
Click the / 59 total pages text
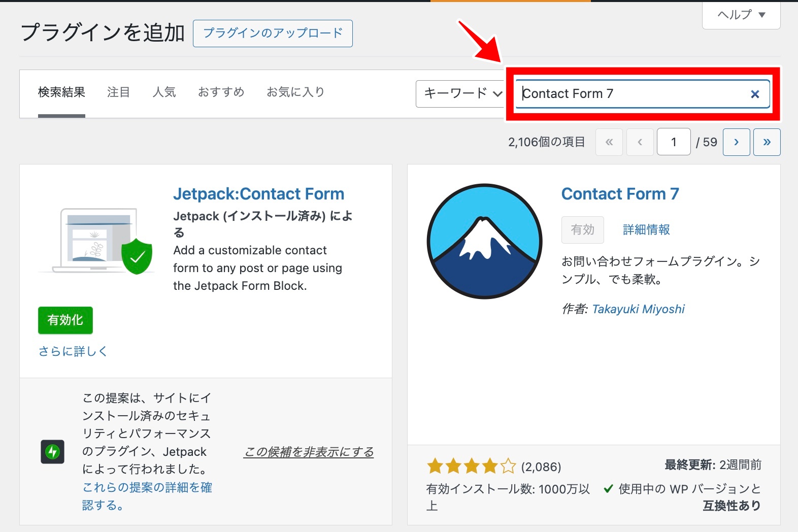pyautogui.click(x=707, y=142)
